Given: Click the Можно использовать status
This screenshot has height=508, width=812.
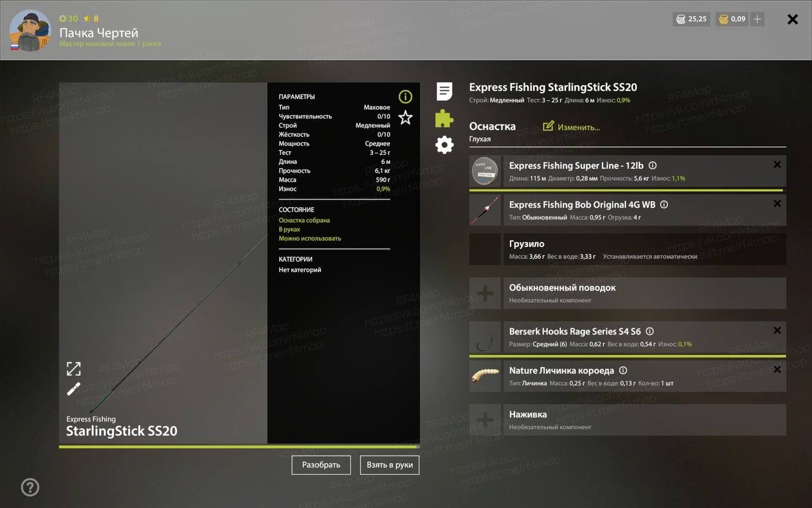Looking at the screenshot, I should click(x=310, y=239).
